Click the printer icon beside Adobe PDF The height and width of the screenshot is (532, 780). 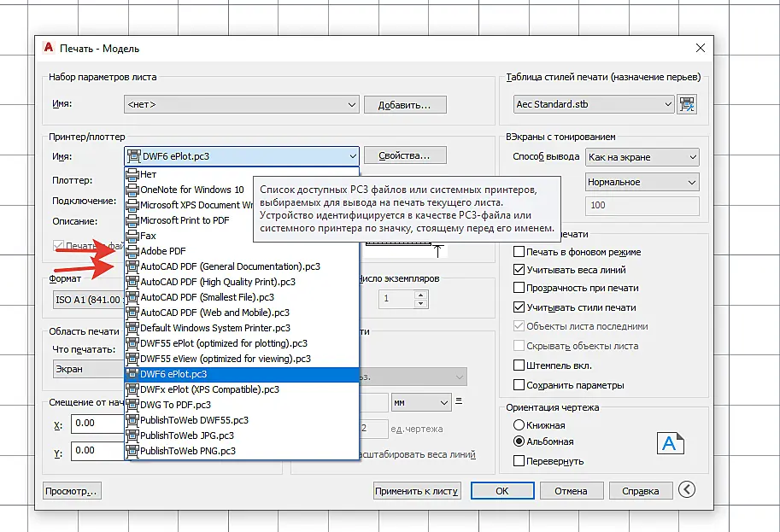pos(132,251)
